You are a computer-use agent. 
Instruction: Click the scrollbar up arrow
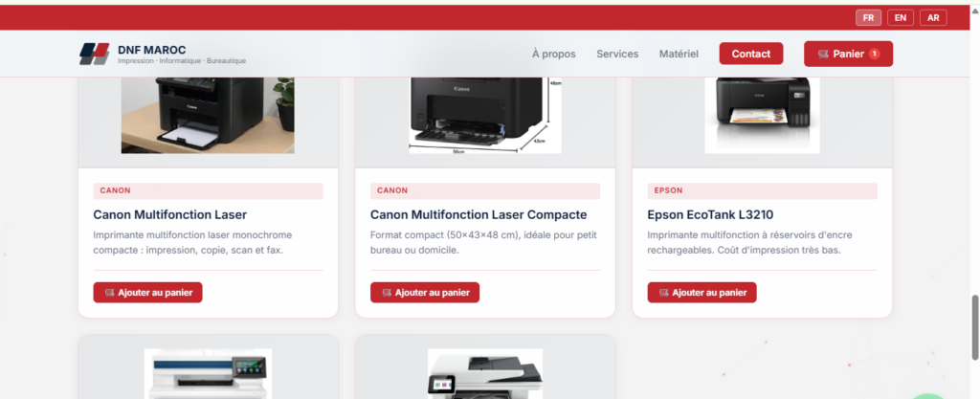point(975,11)
